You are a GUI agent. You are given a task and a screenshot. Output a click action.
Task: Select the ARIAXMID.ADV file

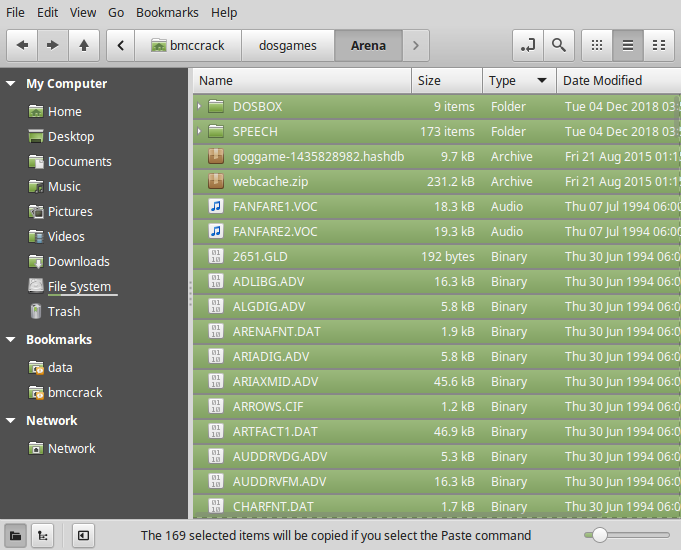tap(436, 381)
